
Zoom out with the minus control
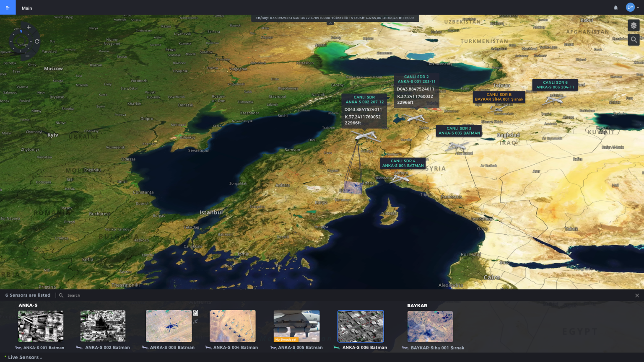pos(27,56)
